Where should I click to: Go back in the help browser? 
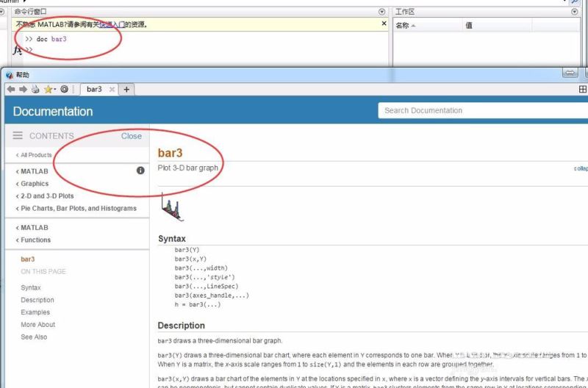tap(11, 89)
